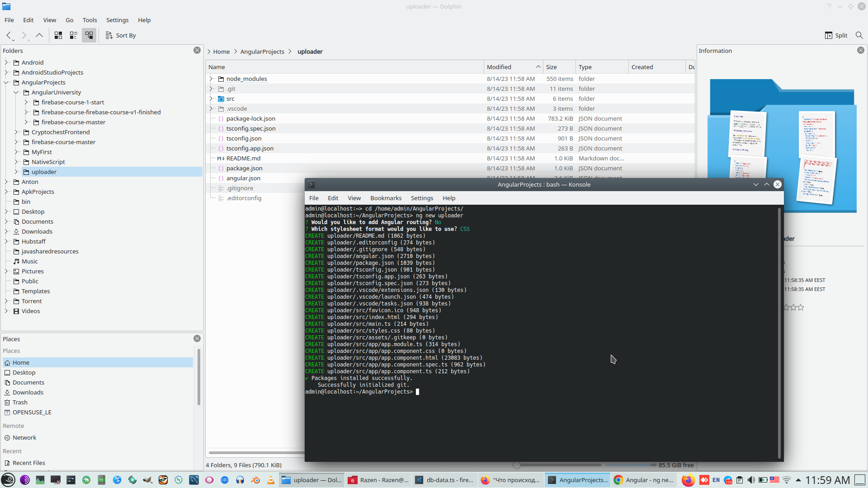Switch to Compact view mode

[74, 35]
